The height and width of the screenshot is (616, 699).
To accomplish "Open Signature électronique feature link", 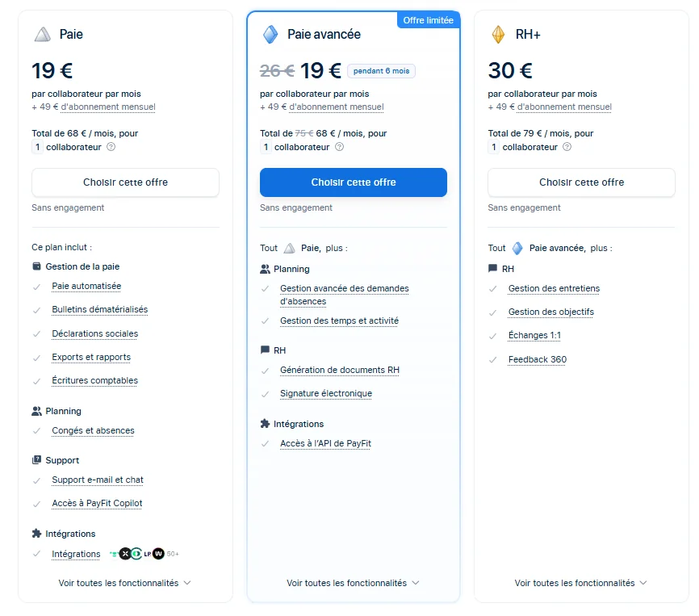I will (326, 394).
